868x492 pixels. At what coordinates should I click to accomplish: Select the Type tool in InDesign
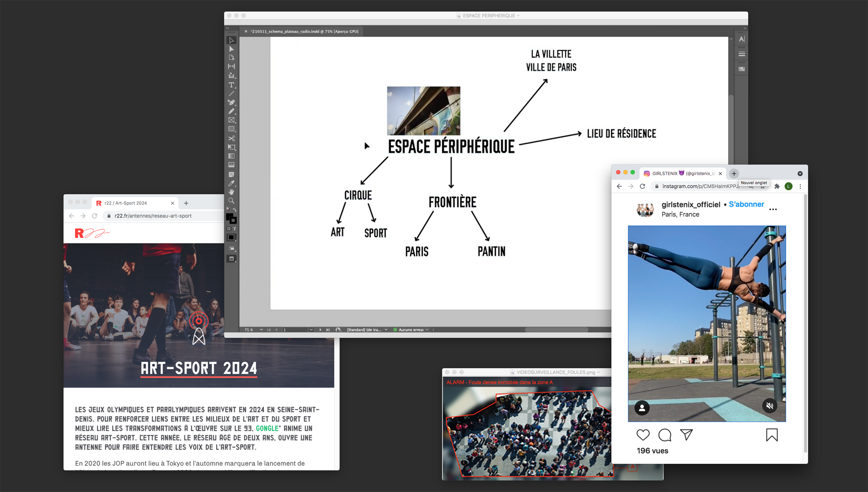[231, 85]
